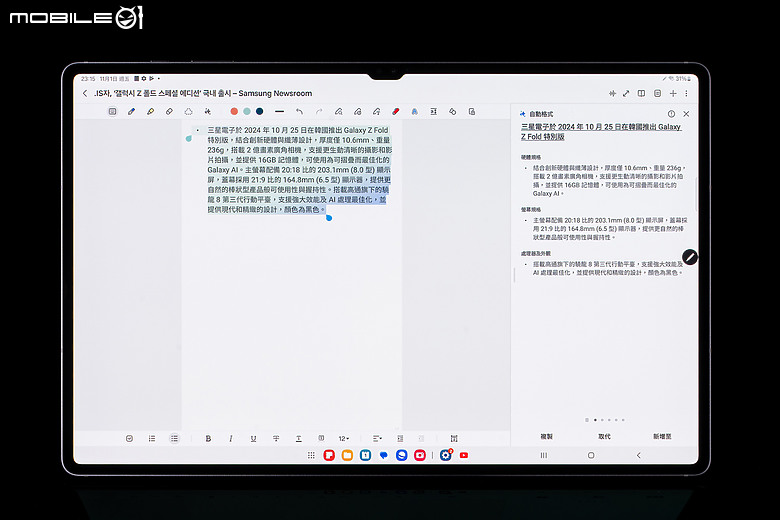
Task: Open the text color T option
Action: [298, 438]
